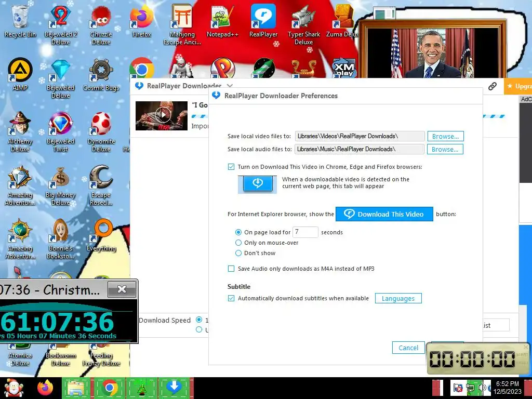Click the volume speaker tray icon
This screenshot has height=399, width=532.
click(482, 388)
